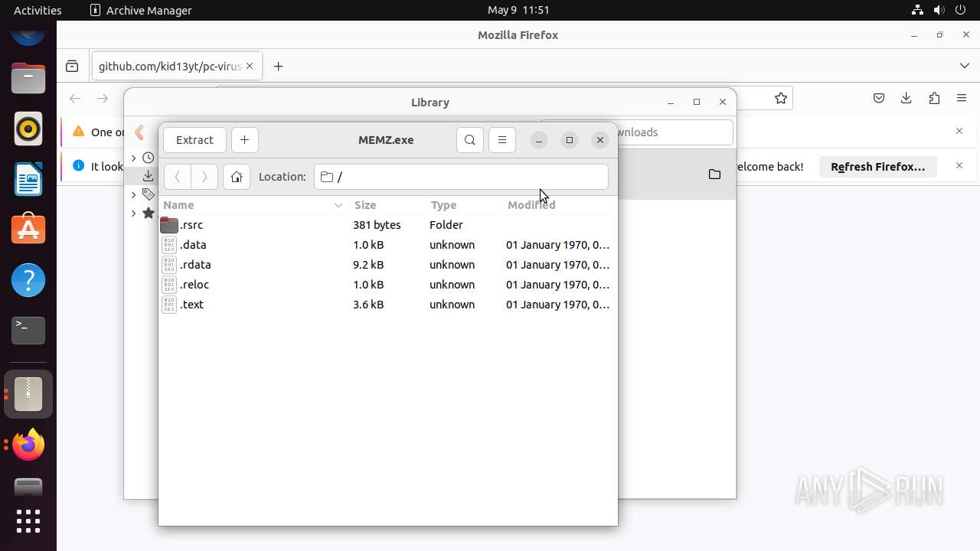The width and height of the screenshot is (980, 551).
Task: Show applications grid
Action: (x=28, y=521)
